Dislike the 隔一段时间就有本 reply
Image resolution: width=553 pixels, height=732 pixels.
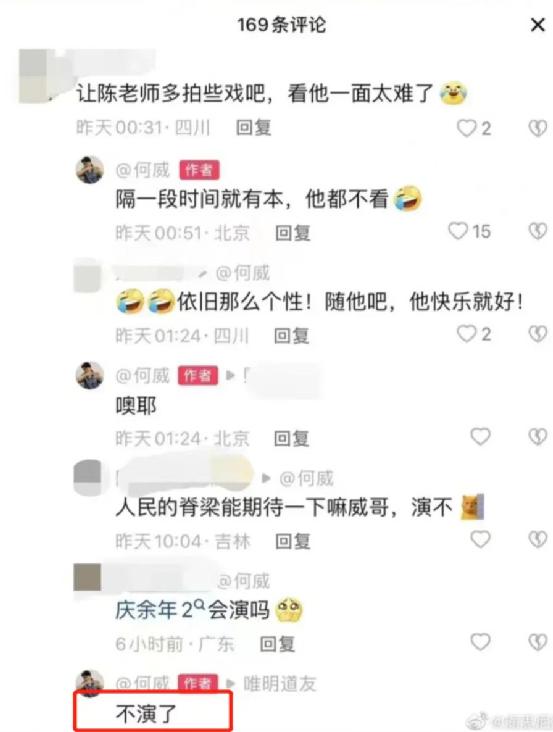click(x=537, y=231)
